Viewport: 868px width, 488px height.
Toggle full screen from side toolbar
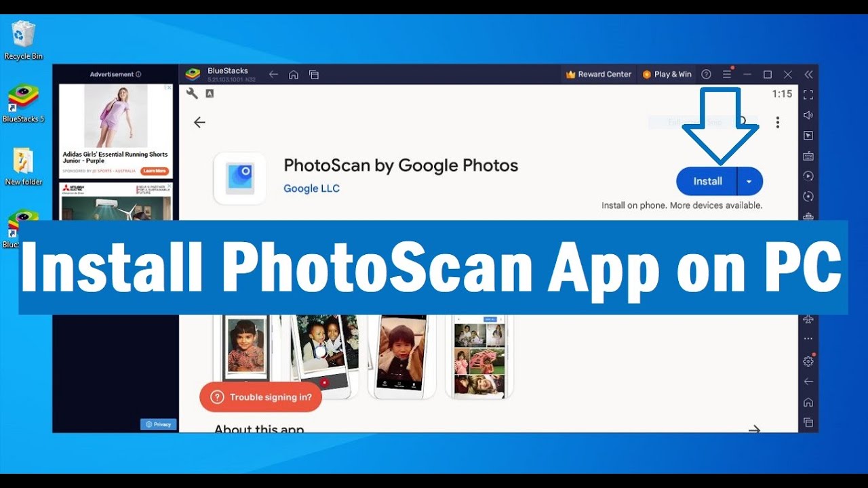(x=808, y=95)
